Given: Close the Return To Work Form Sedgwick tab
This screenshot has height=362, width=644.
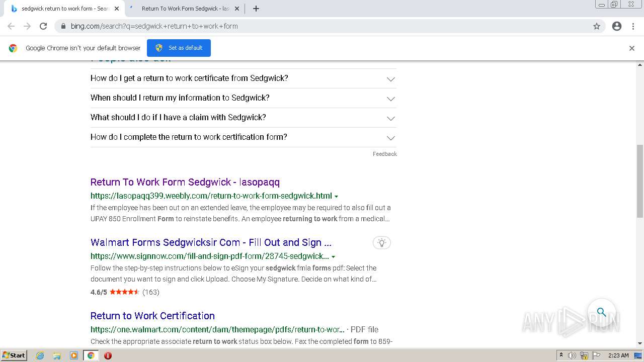Looking at the screenshot, I should point(237,9).
